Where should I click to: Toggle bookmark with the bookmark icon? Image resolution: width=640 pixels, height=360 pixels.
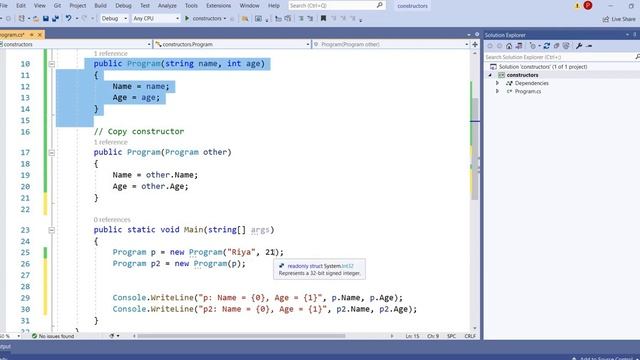click(x=323, y=18)
